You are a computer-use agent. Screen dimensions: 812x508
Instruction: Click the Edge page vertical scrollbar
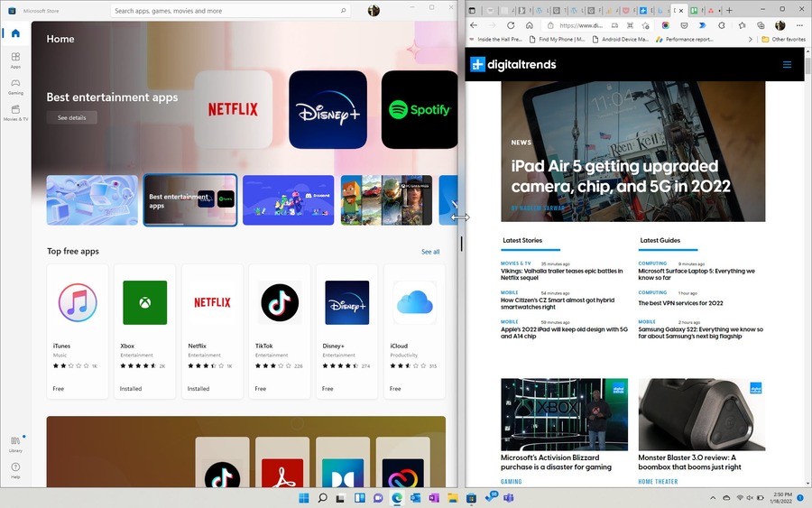[x=807, y=68]
